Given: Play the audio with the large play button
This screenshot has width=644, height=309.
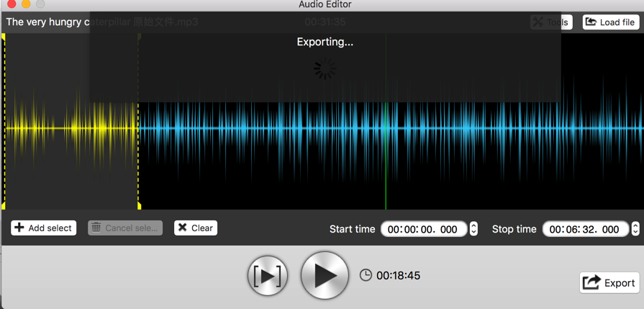Looking at the screenshot, I should [x=325, y=275].
